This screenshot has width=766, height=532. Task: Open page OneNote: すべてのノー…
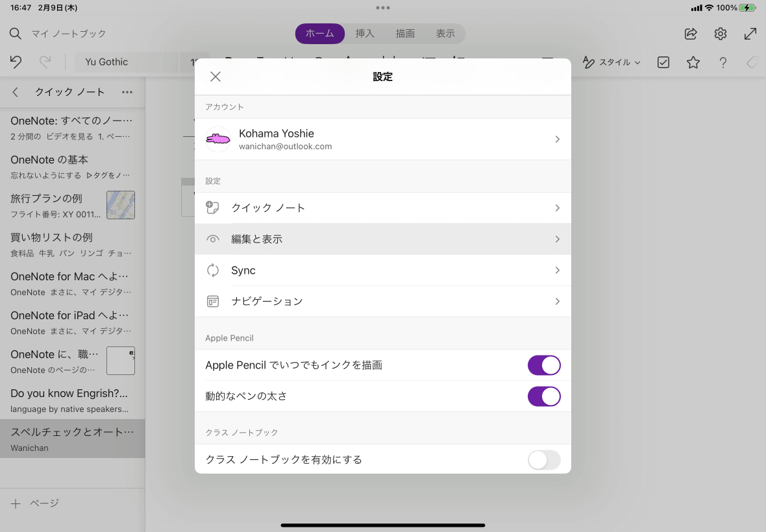coord(72,127)
